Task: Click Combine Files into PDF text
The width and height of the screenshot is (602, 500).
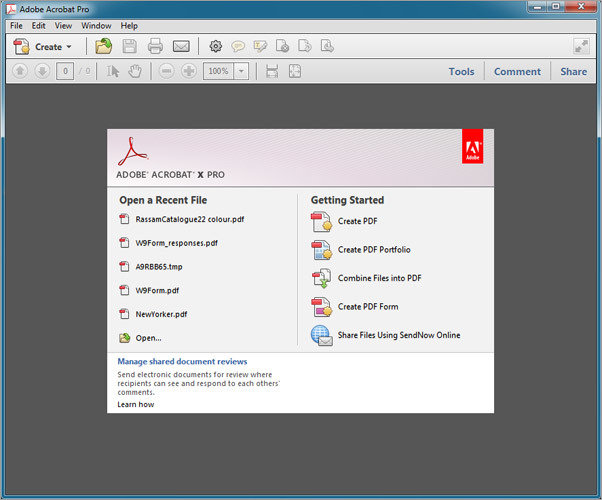Action: coord(379,278)
